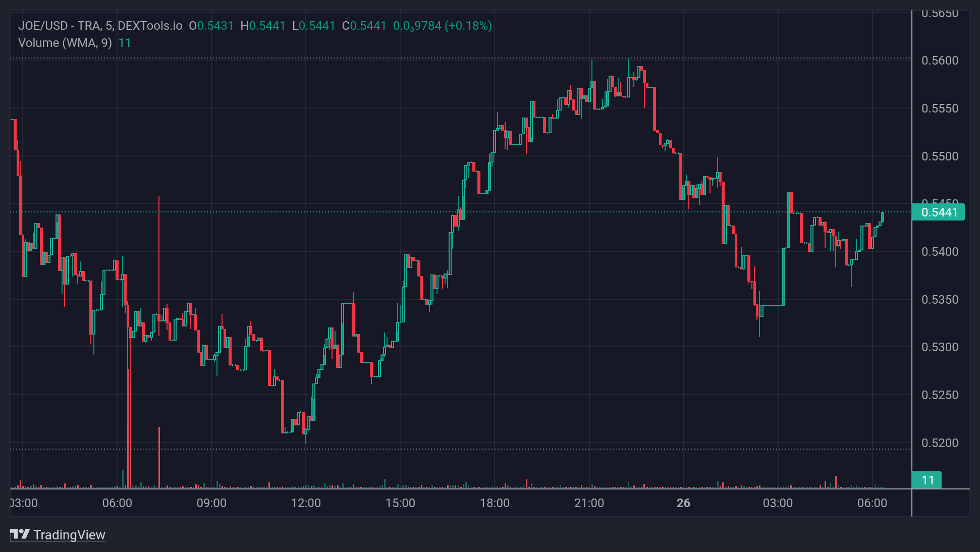
Task: Open the TradingView logo link
Action: (58, 534)
